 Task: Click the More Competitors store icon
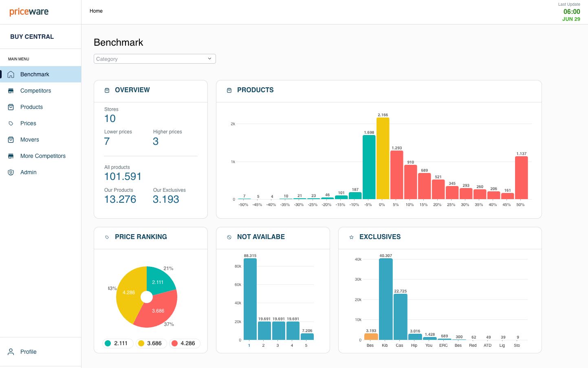pyautogui.click(x=11, y=156)
